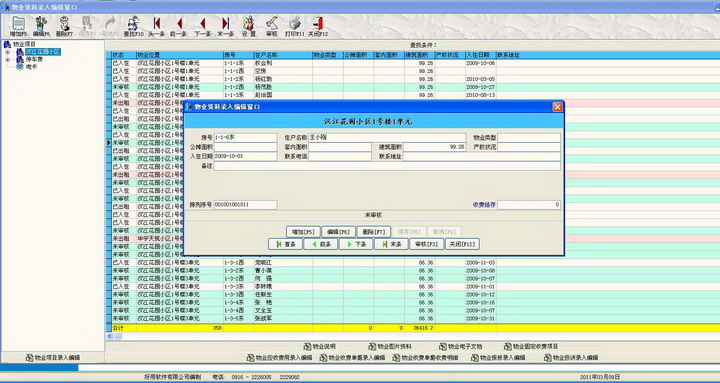Screen dimensions: 720x383
Task: Open the 物业收费单据收费明细 tab
Action: [426, 358]
